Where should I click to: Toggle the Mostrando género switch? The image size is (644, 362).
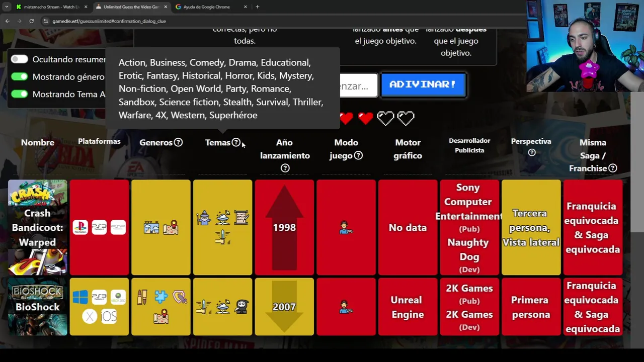19,76
